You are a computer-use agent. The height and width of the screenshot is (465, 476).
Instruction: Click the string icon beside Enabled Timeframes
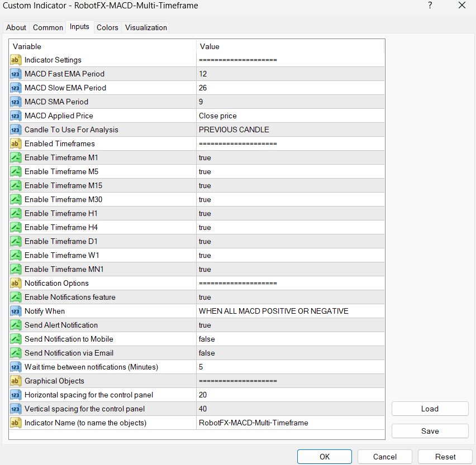16,143
